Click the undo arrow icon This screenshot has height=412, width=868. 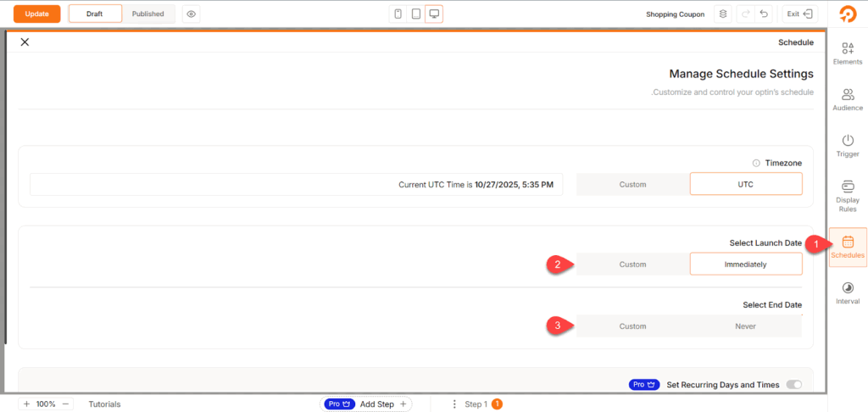764,14
